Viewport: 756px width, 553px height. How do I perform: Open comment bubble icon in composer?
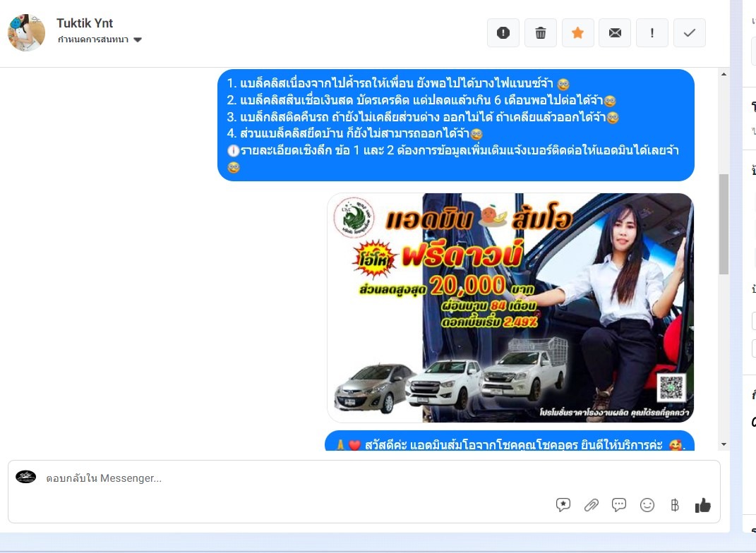coord(619,505)
